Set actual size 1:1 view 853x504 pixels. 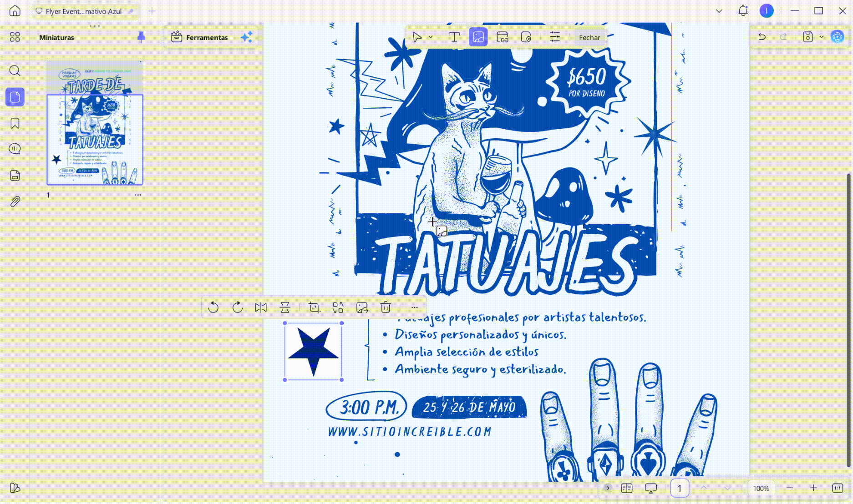838,488
